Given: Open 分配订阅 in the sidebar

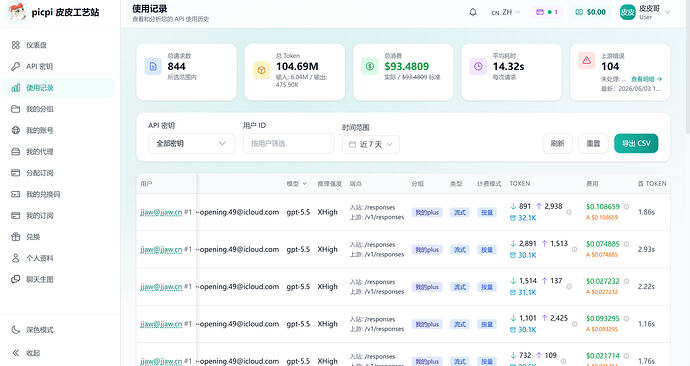Looking at the screenshot, I should coord(59,173).
